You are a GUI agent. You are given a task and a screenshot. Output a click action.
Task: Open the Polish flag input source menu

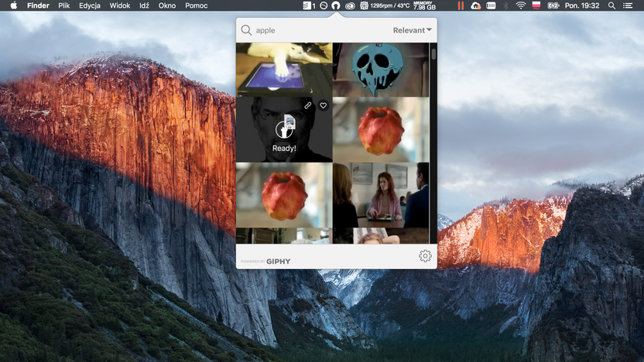point(536,5)
